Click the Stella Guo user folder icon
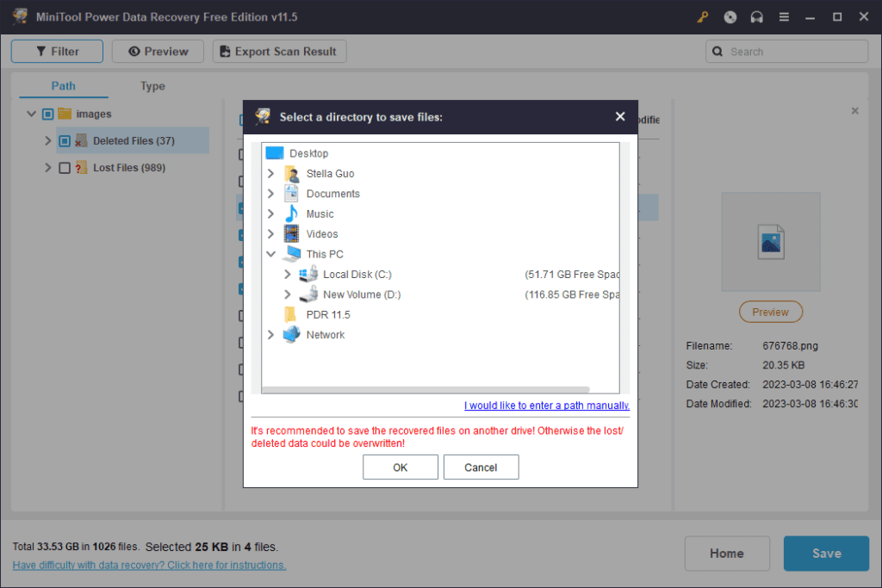882x588 pixels. click(291, 174)
